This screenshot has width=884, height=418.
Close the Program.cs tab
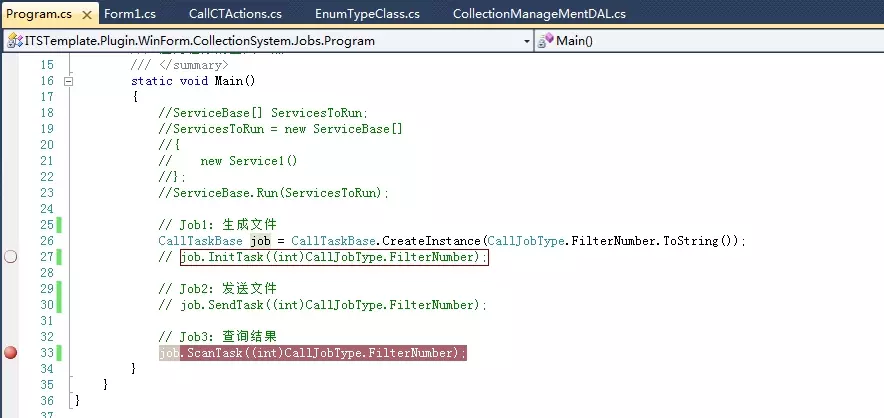86,14
